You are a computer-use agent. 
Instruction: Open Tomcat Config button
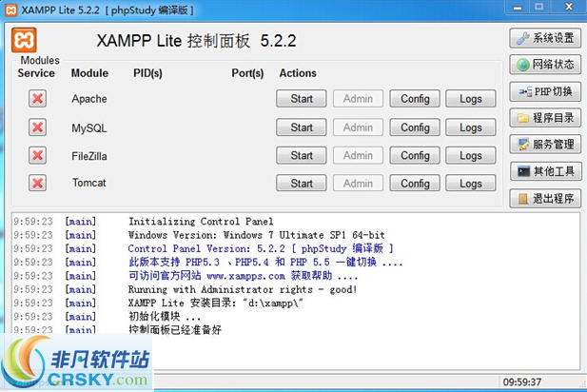click(415, 183)
